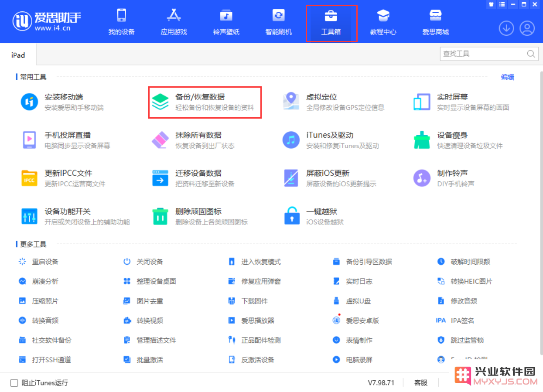Select the iPad device tab
543x392 pixels.
(18, 55)
